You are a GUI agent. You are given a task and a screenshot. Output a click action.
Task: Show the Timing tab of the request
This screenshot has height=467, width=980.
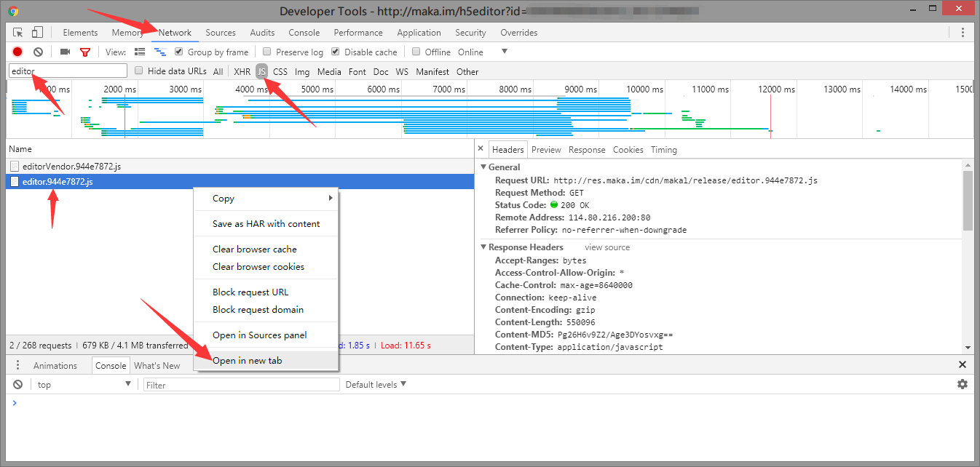(663, 149)
